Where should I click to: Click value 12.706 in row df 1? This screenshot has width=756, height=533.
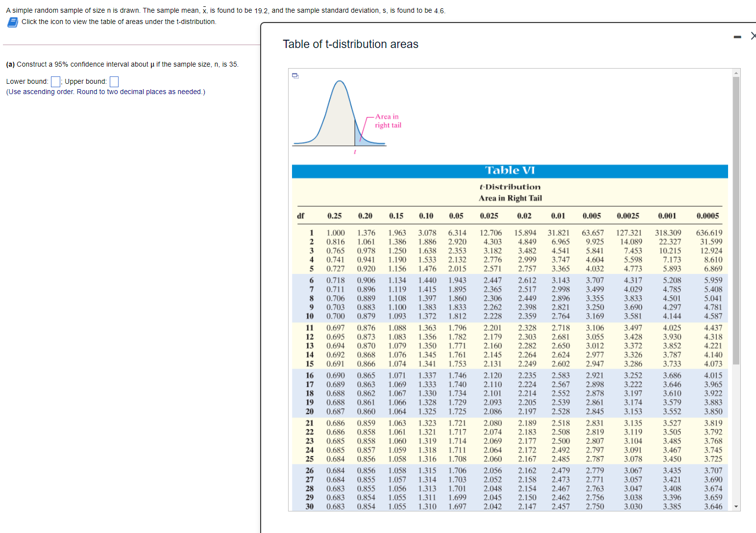click(492, 233)
